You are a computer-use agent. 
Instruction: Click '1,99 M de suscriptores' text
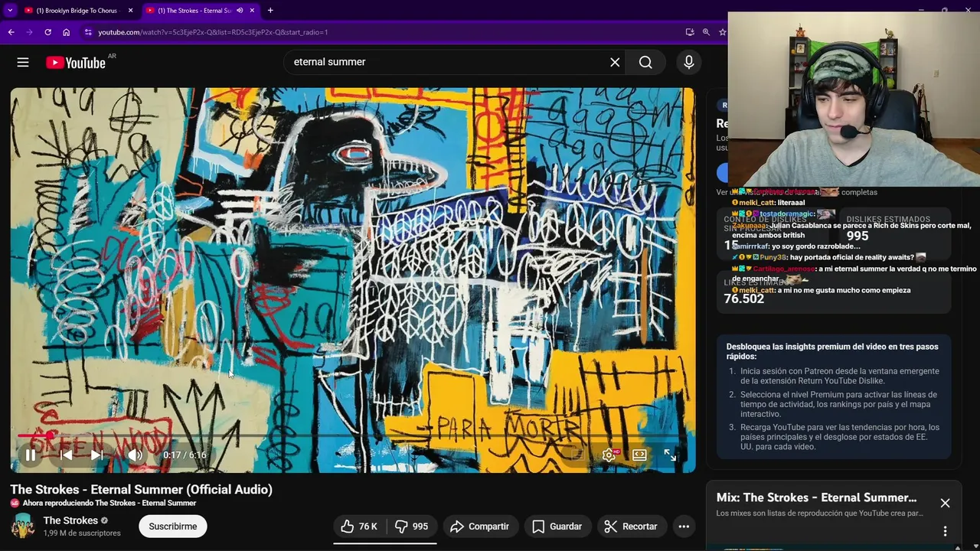pyautogui.click(x=82, y=533)
